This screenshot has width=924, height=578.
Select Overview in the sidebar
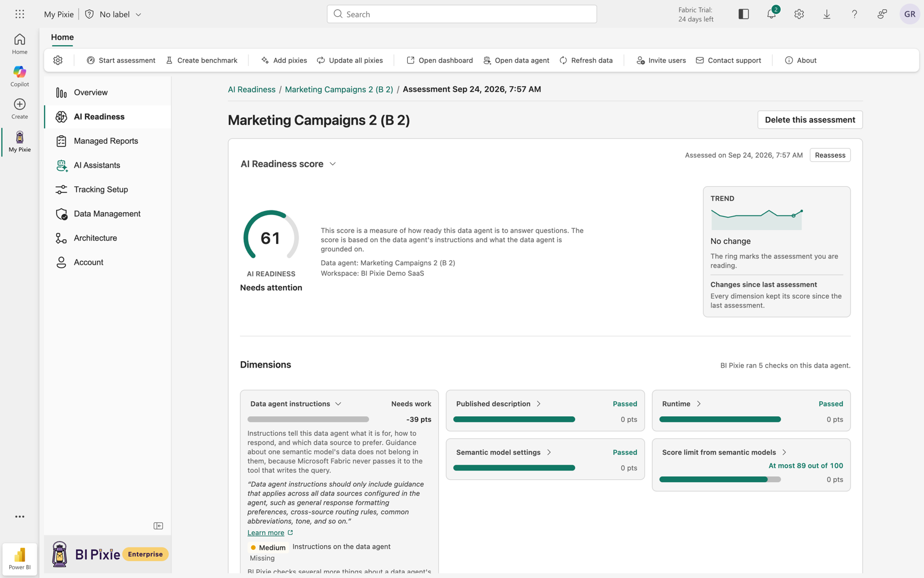pyautogui.click(x=107, y=92)
